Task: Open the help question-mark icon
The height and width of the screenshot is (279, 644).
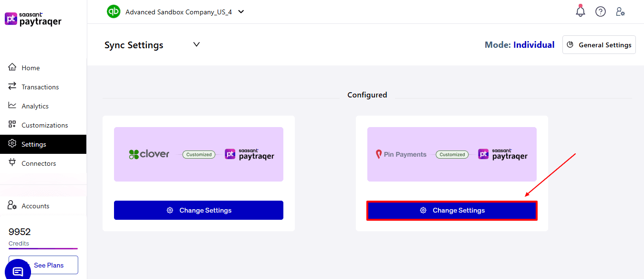Action: pyautogui.click(x=600, y=11)
